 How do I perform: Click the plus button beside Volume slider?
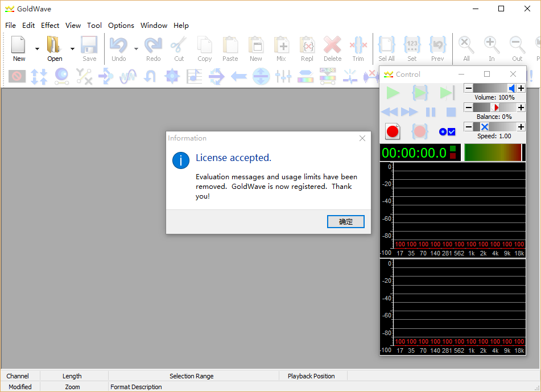(x=521, y=88)
